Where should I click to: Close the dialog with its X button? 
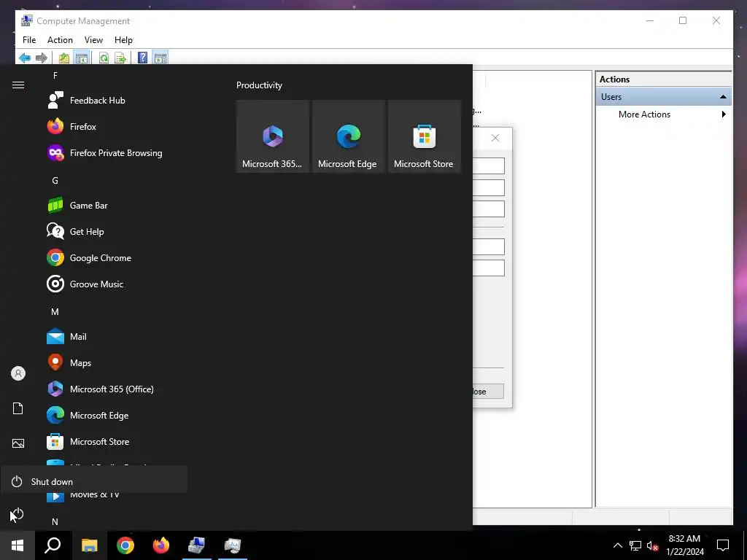[495, 138]
